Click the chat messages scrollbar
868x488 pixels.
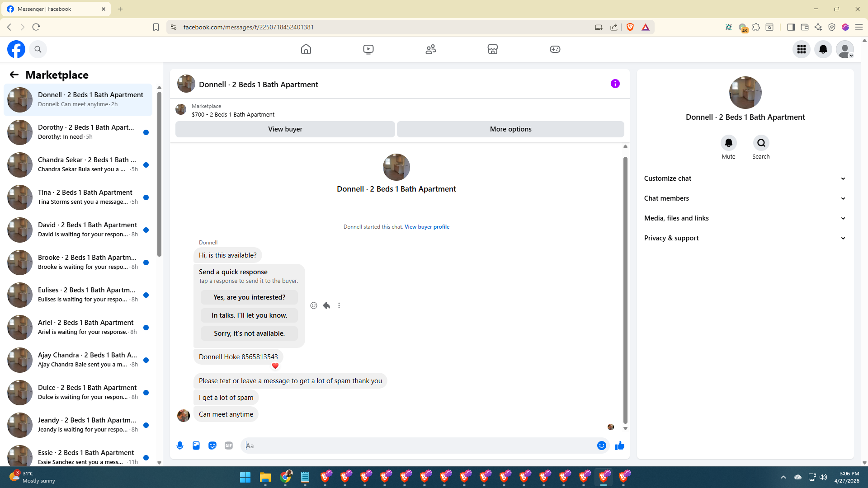pyautogui.click(x=625, y=289)
